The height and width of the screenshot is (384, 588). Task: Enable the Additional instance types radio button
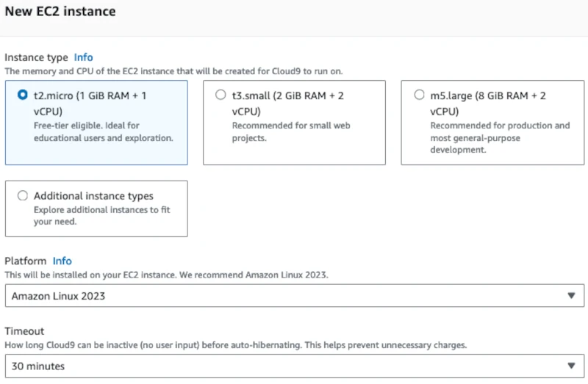[23, 196]
